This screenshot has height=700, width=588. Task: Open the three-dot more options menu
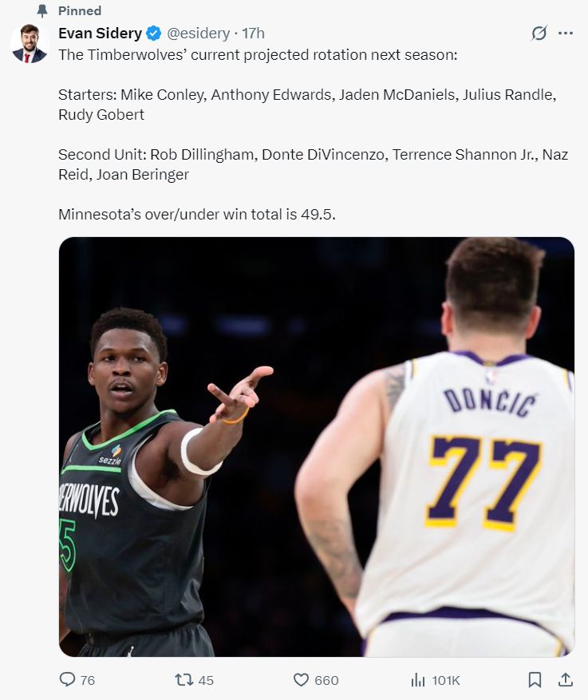[x=565, y=33]
